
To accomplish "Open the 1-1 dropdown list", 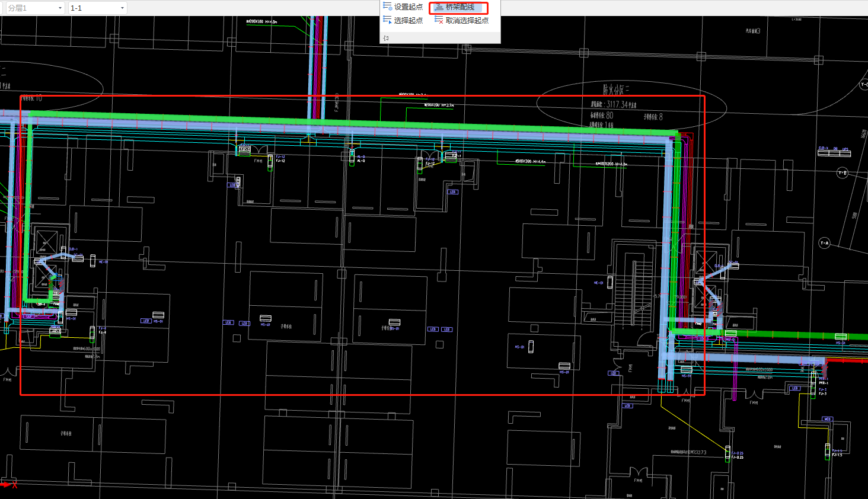I will (x=97, y=8).
